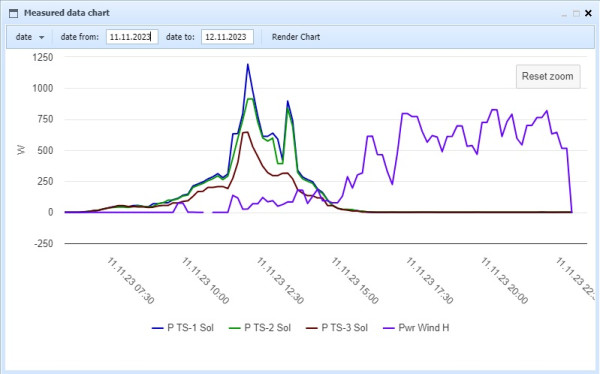Click the window icon beside Measured data chart
This screenshot has height=374, width=600.
[x=13, y=13]
